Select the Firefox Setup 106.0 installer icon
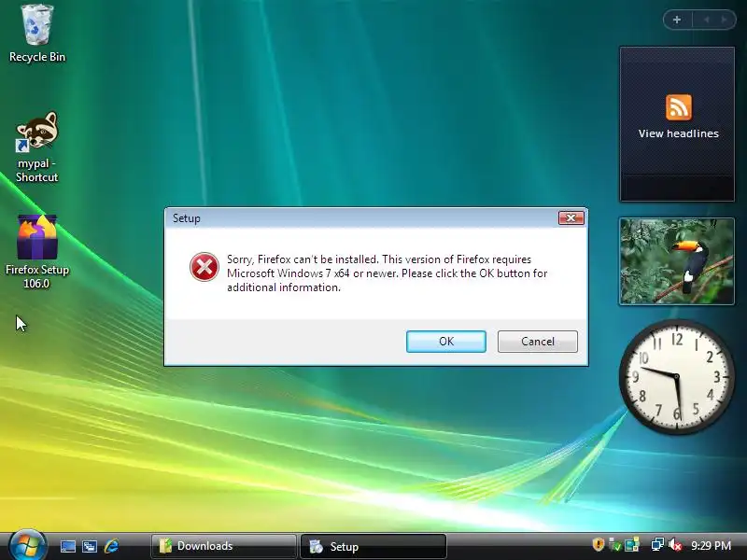The image size is (747, 560). 36,251
